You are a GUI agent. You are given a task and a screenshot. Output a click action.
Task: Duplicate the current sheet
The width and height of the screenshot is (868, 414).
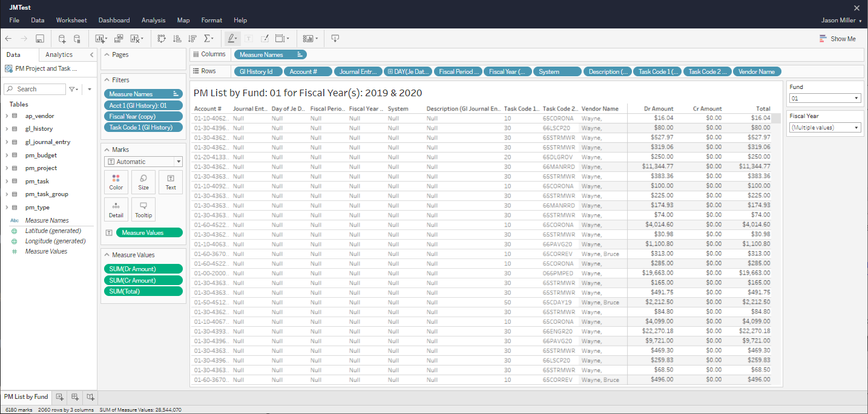[x=119, y=39]
